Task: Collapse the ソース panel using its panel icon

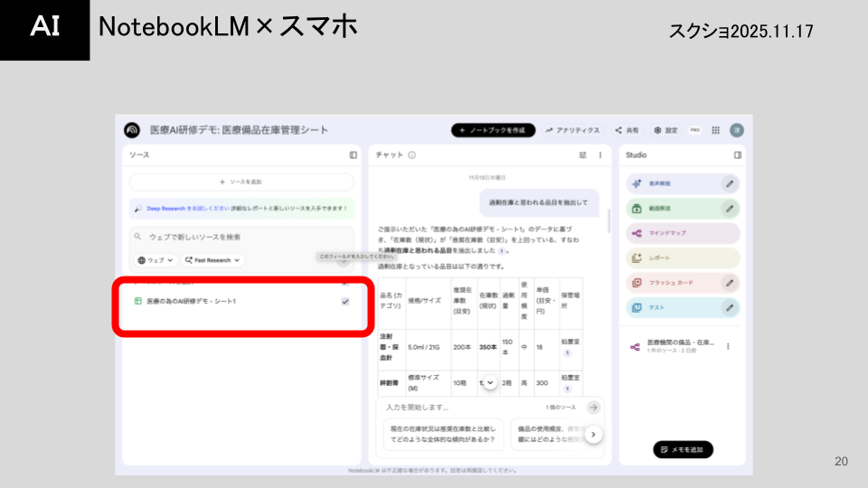Action: pos(354,155)
